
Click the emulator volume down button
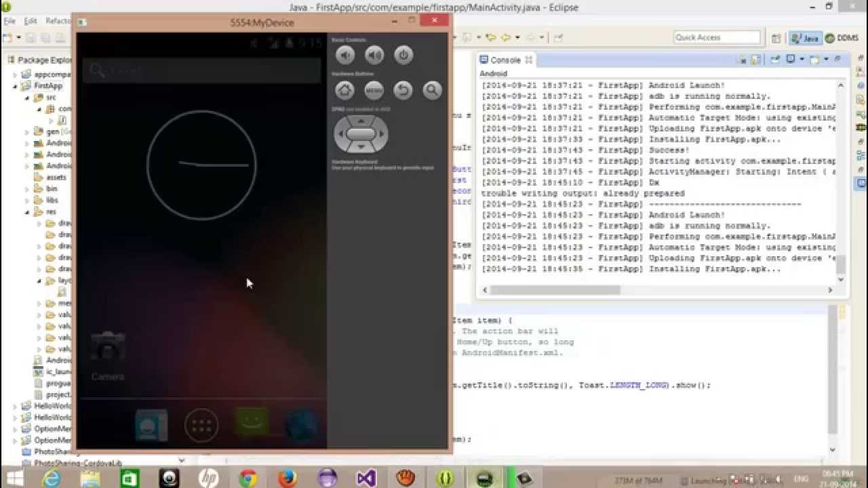[345, 56]
